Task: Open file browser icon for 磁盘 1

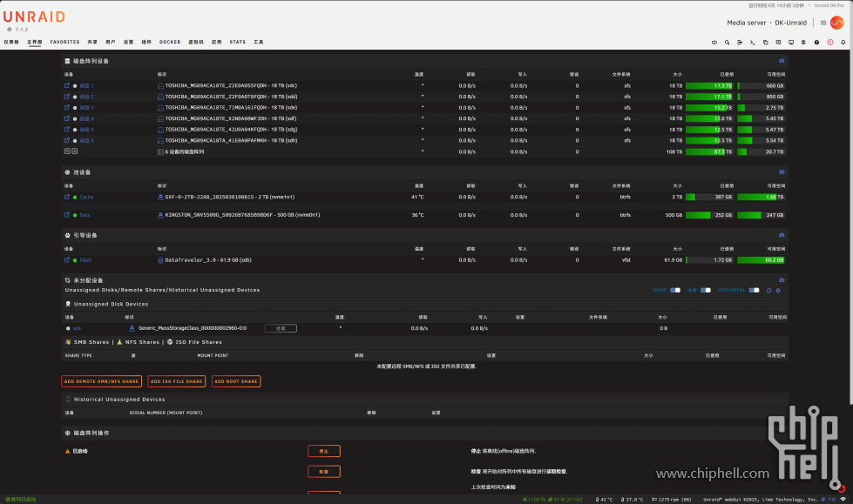Action: (67, 85)
